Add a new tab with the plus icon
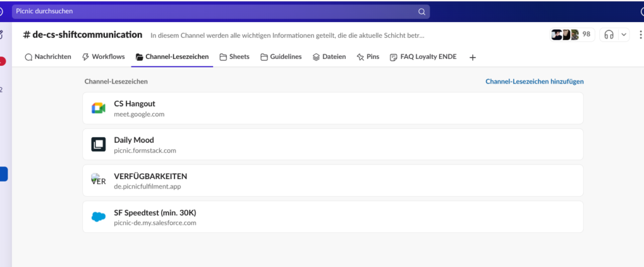The height and width of the screenshot is (267, 644). [x=473, y=57]
